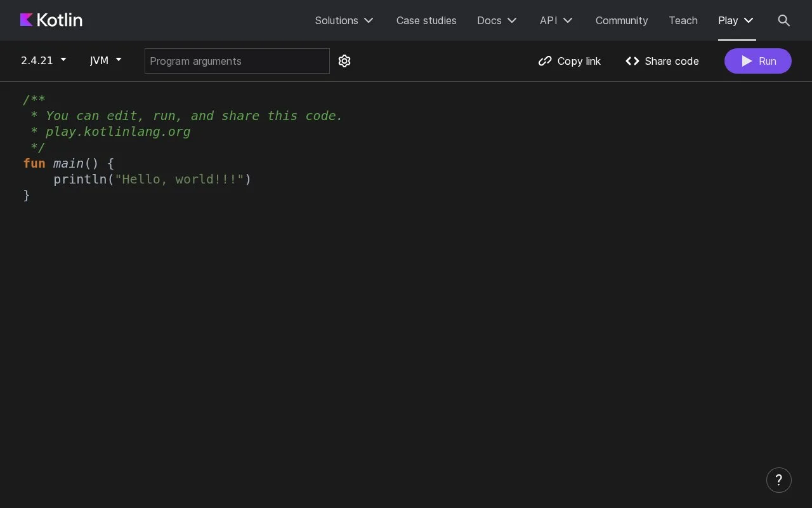This screenshot has height=508, width=812.
Task: Open the Kotlin logo home link
Action: (x=51, y=20)
